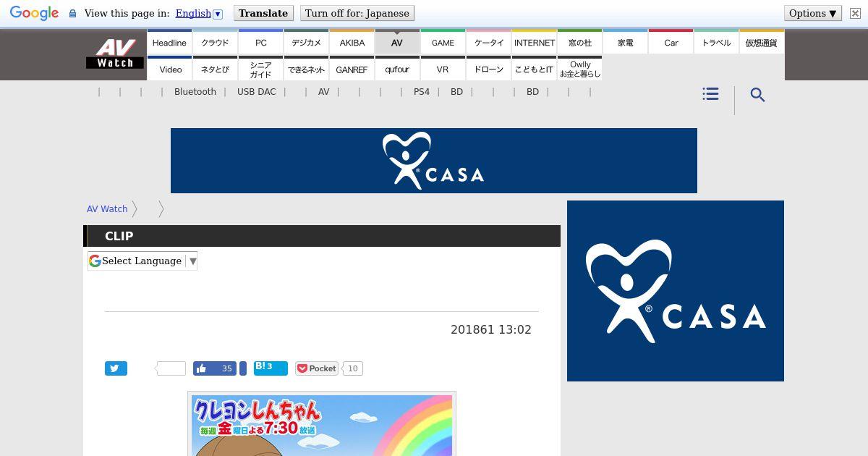Click the square CASA sidebar ad

click(676, 291)
